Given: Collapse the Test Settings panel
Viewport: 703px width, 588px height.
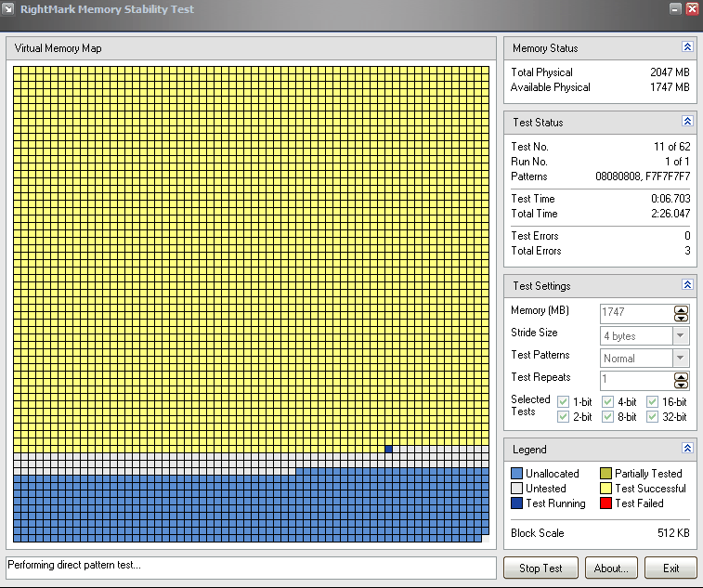Looking at the screenshot, I should coord(687,285).
